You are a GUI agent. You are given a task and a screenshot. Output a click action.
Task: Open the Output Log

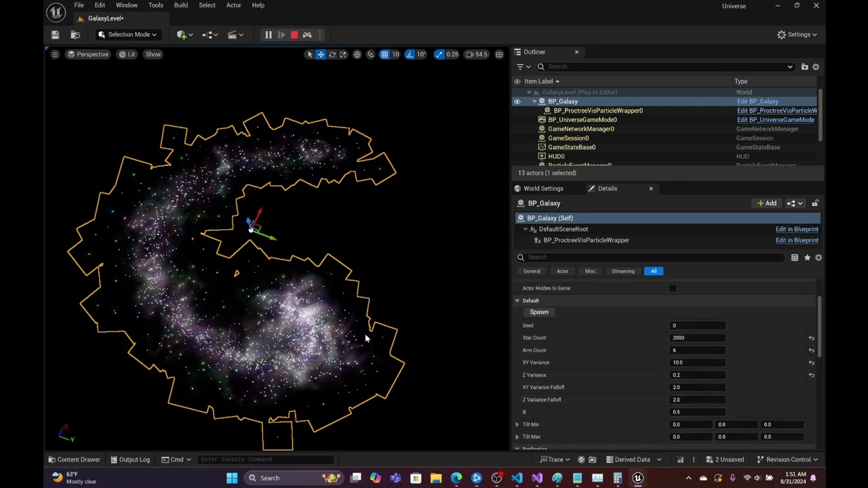[129, 460]
